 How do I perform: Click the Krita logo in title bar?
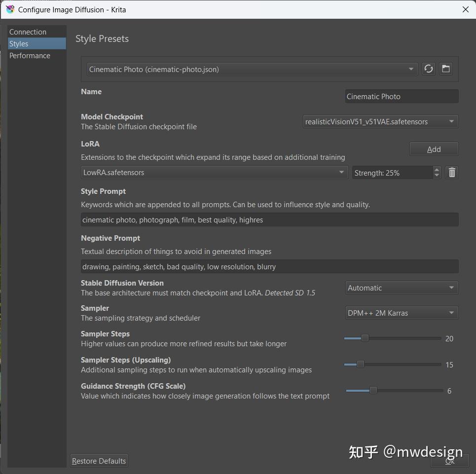coord(10,9)
